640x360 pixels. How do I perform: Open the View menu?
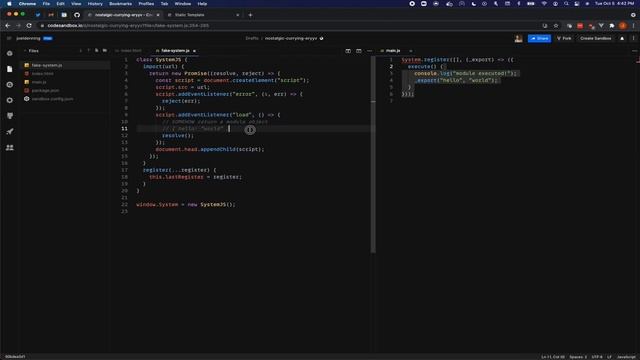76,4
